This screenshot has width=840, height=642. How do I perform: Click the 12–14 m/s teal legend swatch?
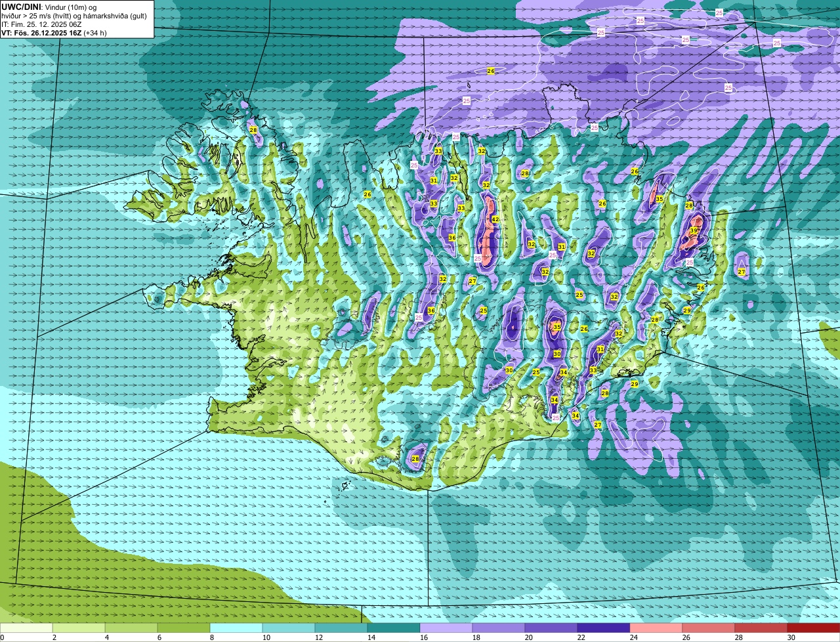point(341,628)
